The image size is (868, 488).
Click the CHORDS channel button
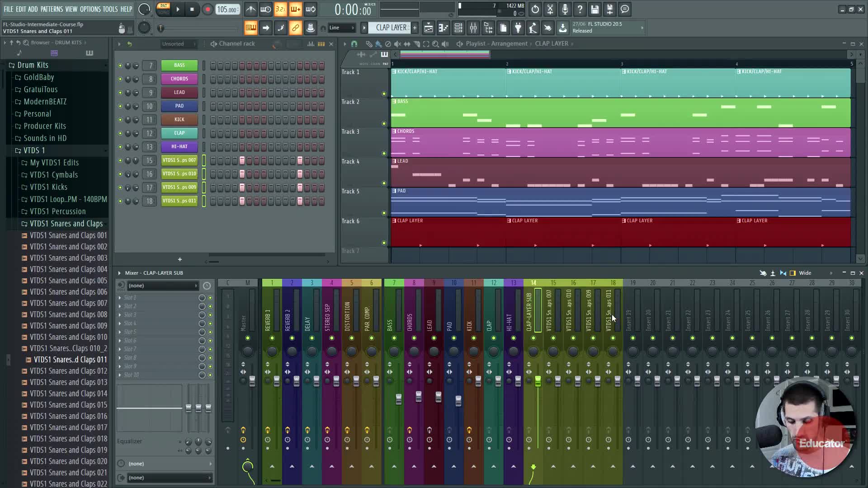[x=179, y=79]
